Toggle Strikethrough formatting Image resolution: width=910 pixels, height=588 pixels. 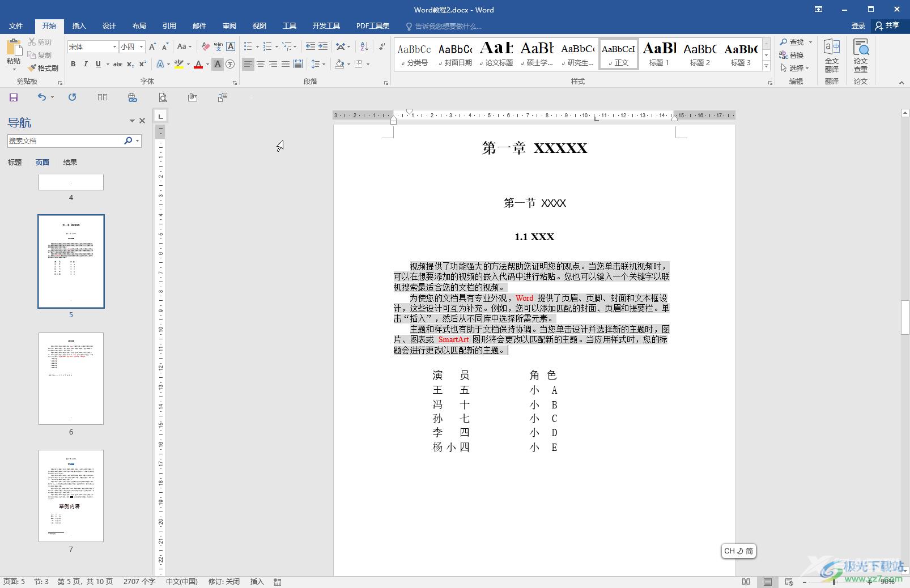(118, 64)
